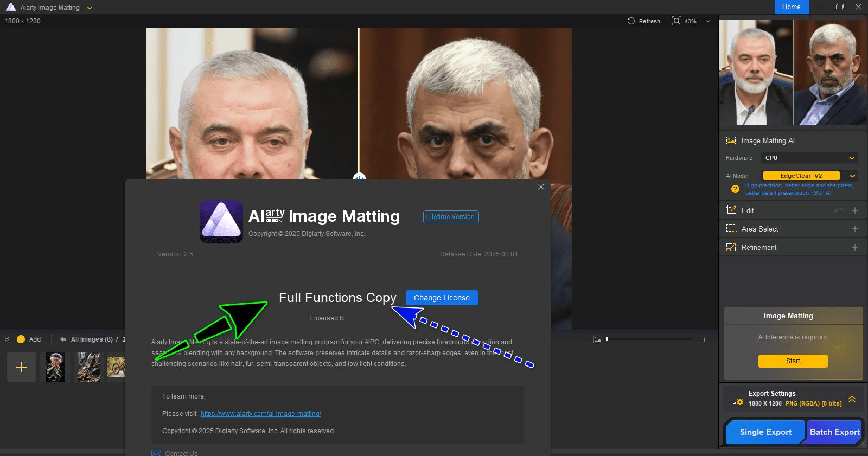Click the Image Matting AI panel icon
Image resolution: width=868 pixels, height=456 pixels.
coord(731,140)
